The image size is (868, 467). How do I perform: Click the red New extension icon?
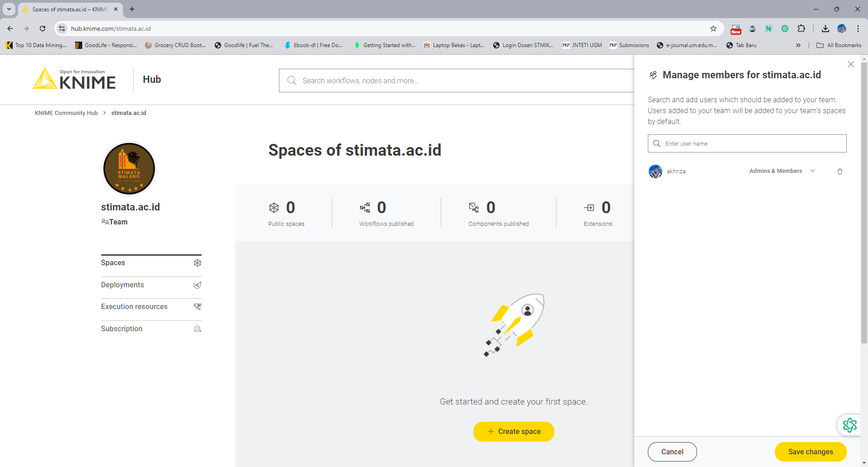tap(736, 29)
